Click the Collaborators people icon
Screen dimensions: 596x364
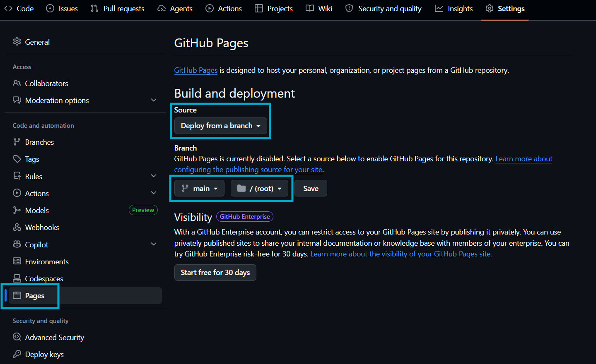coord(17,83)
